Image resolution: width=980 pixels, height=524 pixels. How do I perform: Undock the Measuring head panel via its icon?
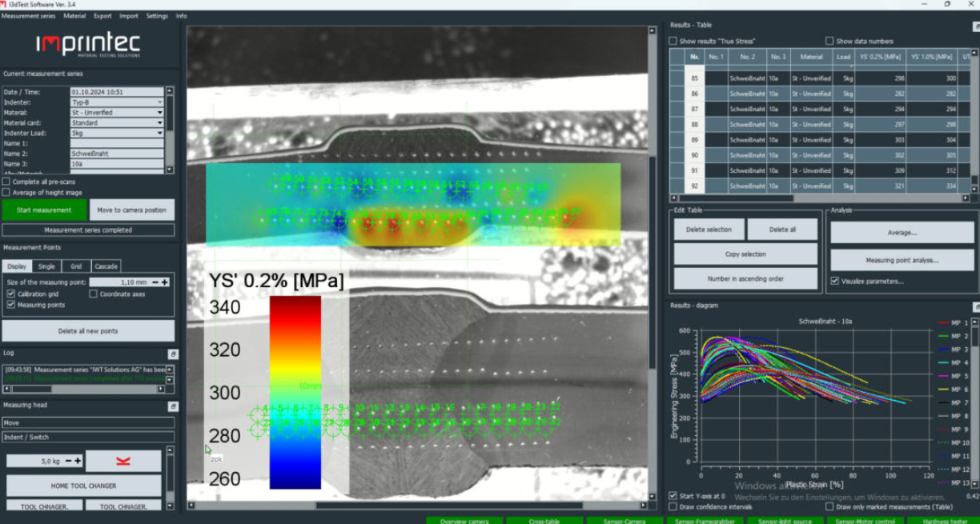[x=172, y=406]
